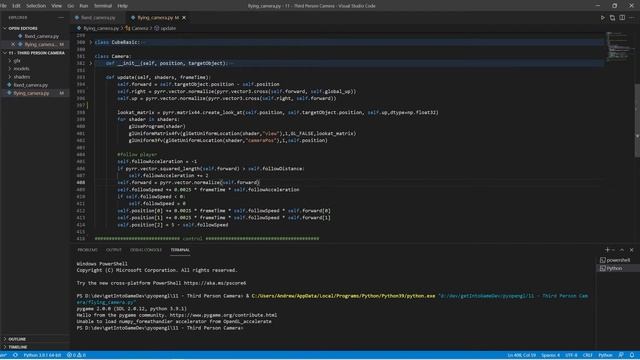
Task: Click the last terminal prompt line
Action: (160, 328)
